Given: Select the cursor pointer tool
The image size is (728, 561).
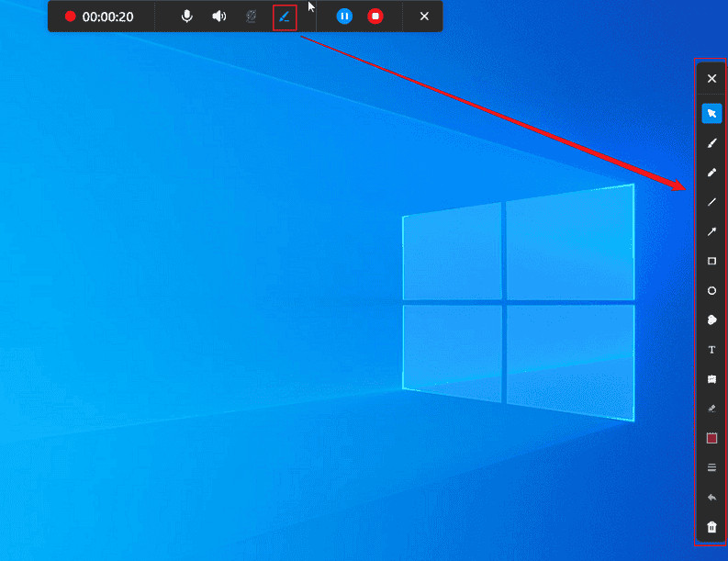Looking at the screenshot, I should 711,114.
